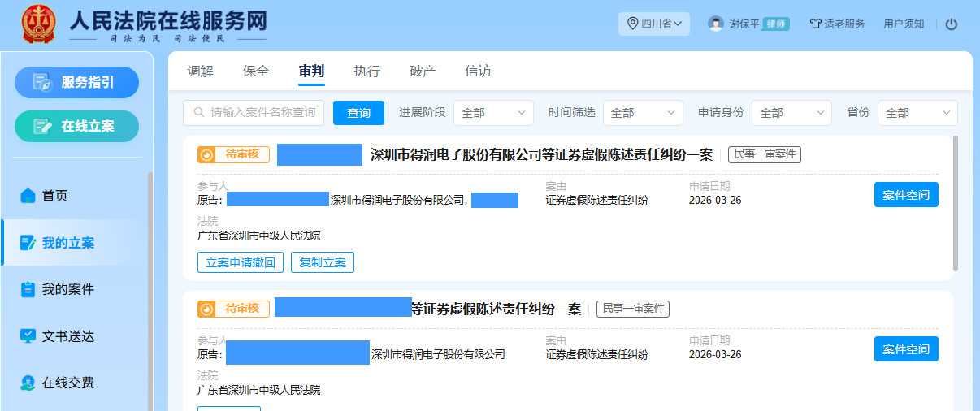Click the case list vertical scrollbar

(956, 203)
